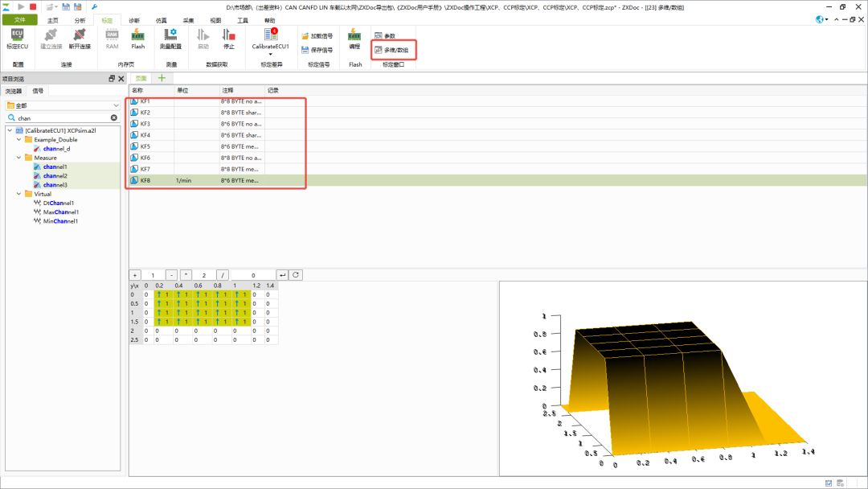Clear the signal search field

pos(113,117)
